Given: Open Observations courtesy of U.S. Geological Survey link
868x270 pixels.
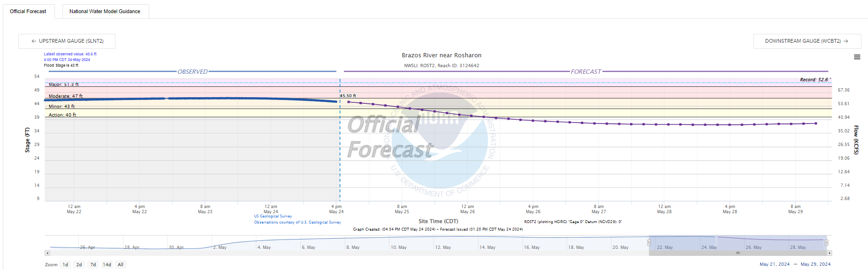Looking at the screenshot, I should coord(297,223).
